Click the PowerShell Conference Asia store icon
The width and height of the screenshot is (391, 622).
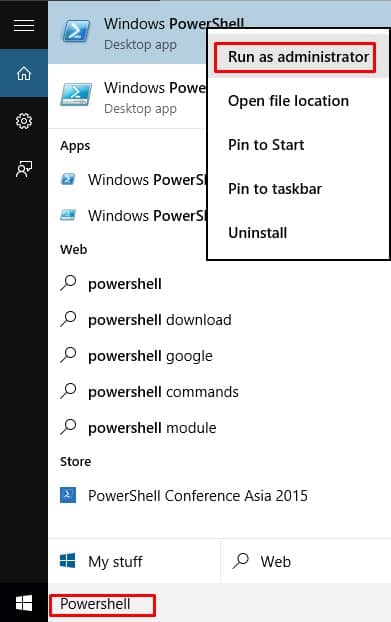point(68,495)
